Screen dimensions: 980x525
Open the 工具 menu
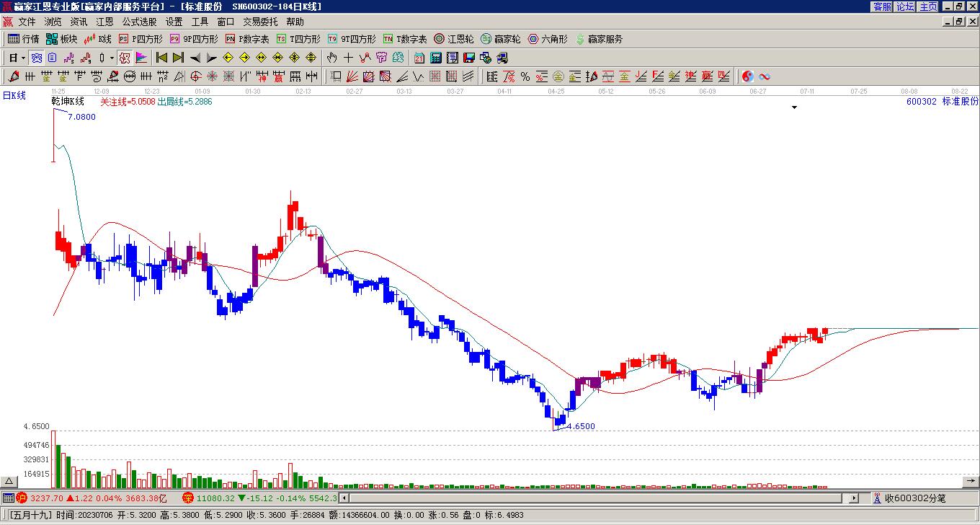tap(200, 22)
